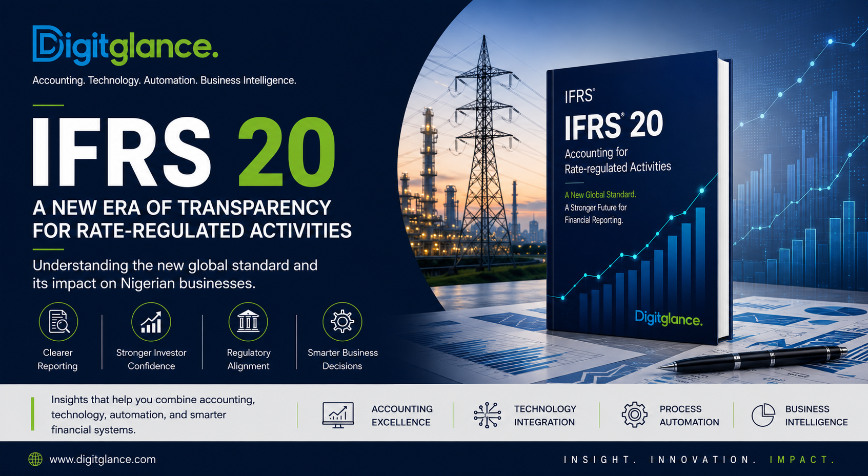Click the Regulatory Alignment bank building icon
The height and width of the screenshot is (476, 868).
(248, 322)
